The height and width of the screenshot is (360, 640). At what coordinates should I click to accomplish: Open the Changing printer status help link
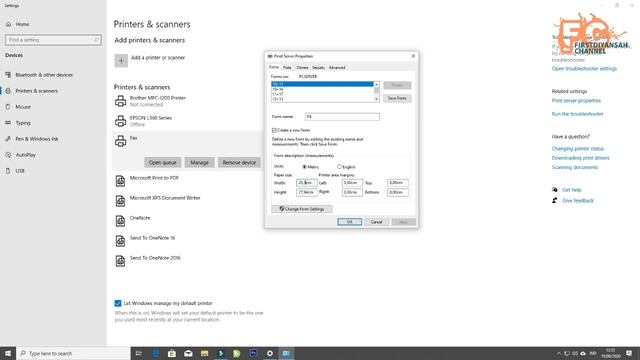pos(578,149)
